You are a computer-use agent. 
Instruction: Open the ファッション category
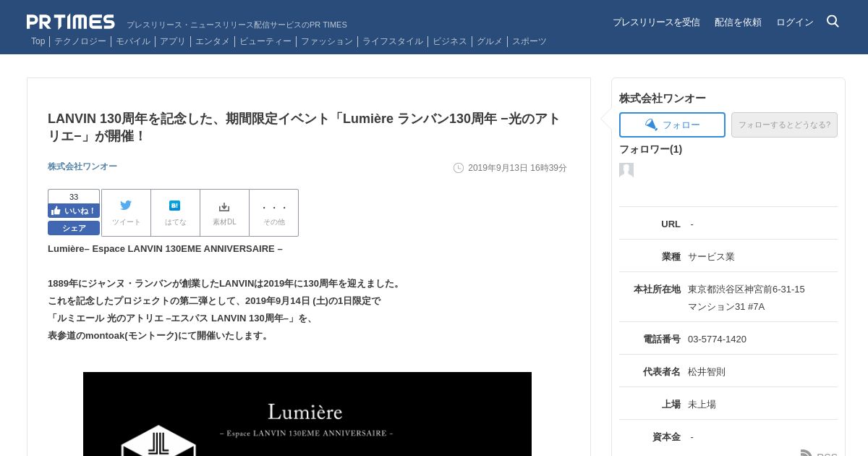point(327,41)
